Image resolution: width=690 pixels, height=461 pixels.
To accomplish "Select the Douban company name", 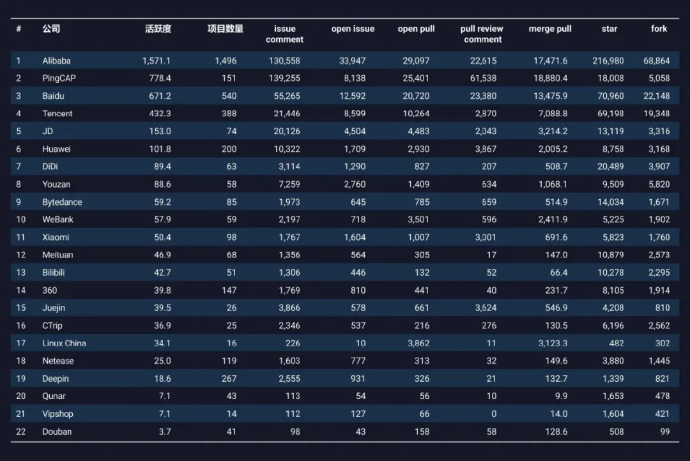I will point(57,432).
